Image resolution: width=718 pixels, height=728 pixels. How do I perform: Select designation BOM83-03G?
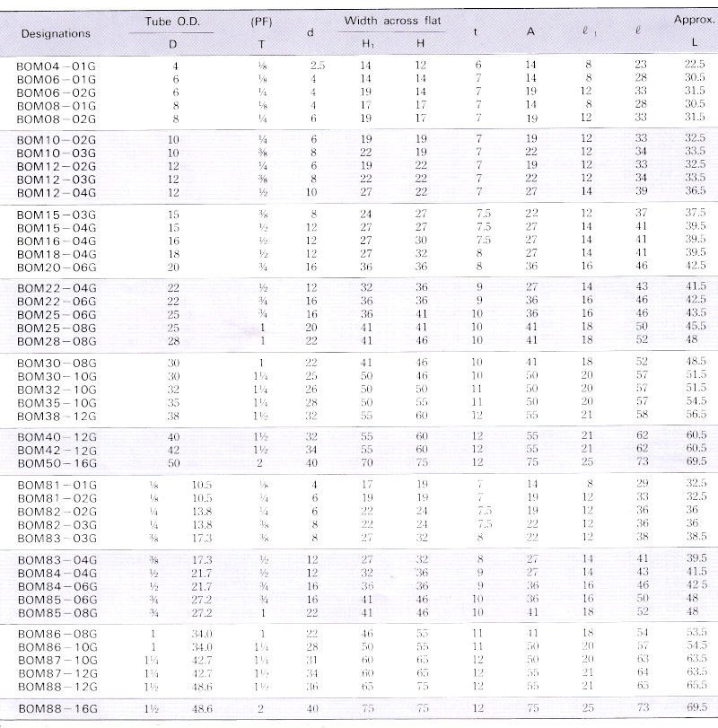tap(57, 539)
